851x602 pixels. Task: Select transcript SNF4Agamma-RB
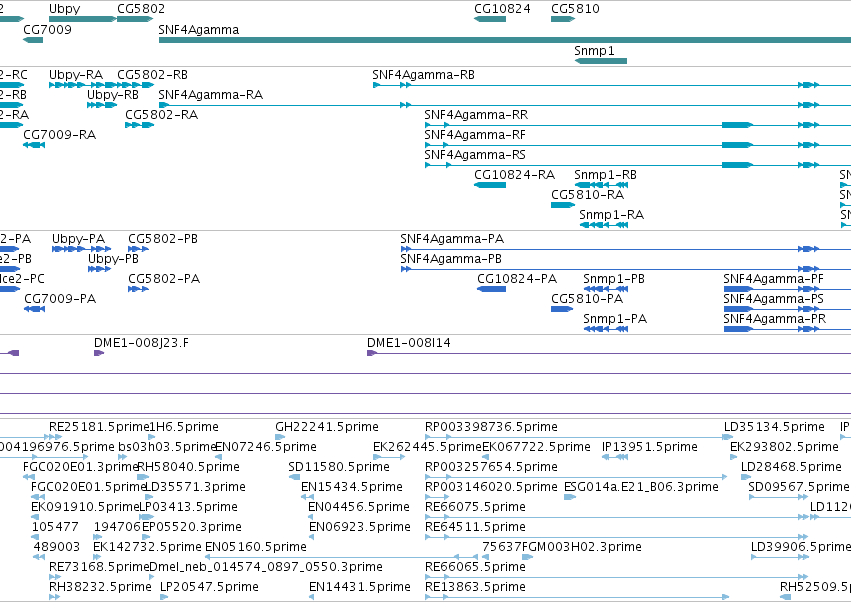tap(612, 85)
